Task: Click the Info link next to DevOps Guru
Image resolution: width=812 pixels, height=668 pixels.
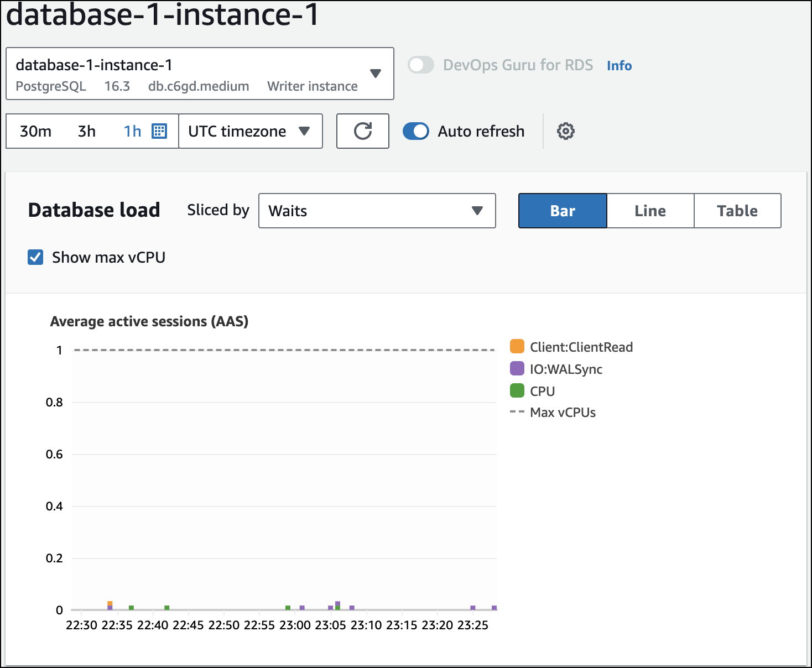Action: click(619, 65)
